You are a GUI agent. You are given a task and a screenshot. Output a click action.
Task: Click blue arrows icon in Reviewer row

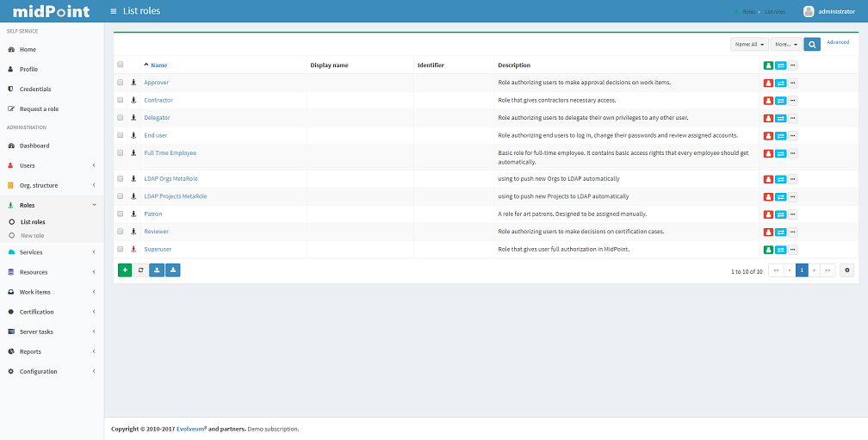780,232
